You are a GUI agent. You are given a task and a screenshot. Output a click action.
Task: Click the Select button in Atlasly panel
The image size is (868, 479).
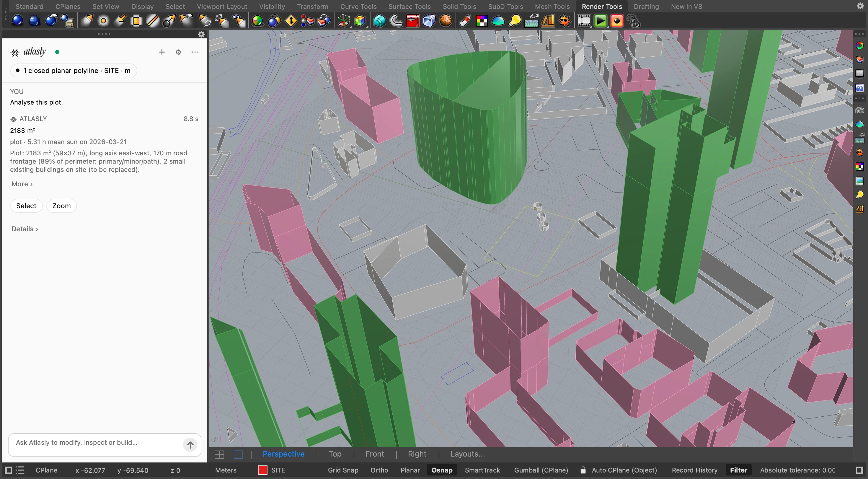[26, 206]
